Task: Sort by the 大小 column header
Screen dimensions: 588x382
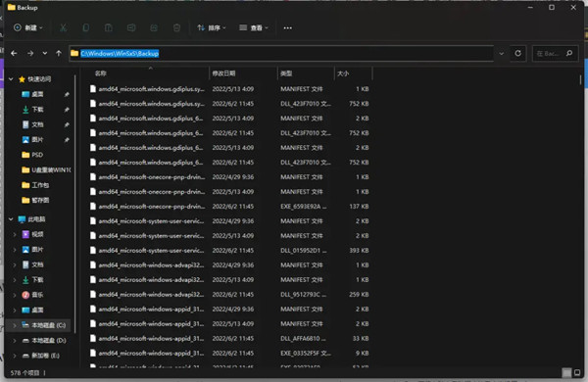Action: 343,73
